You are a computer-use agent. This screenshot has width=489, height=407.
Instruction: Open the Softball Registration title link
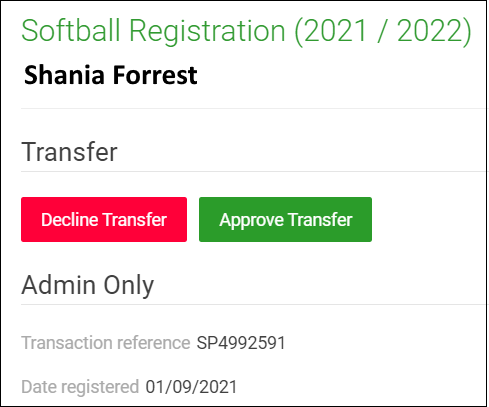[246, 31]
